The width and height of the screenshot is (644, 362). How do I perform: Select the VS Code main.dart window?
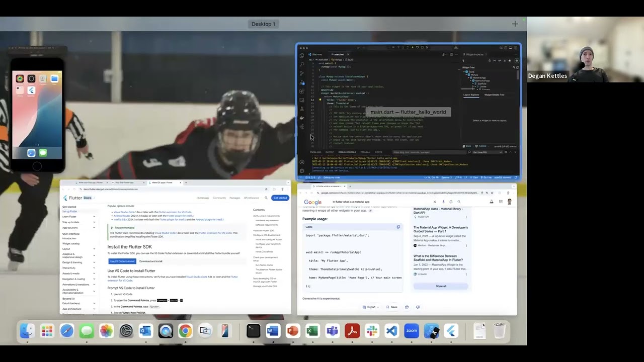tap(409, 112)
